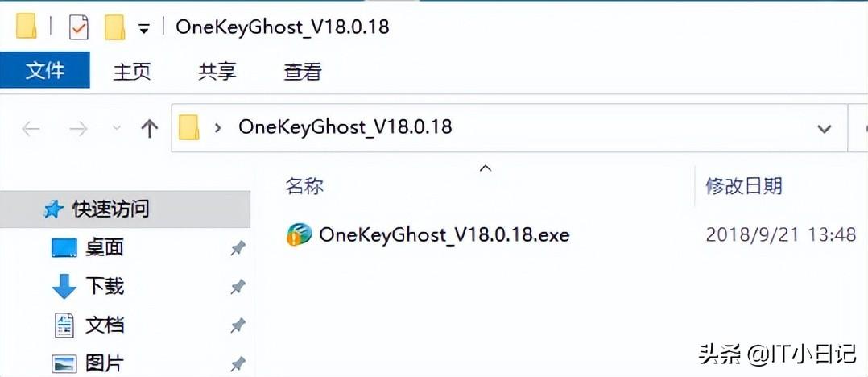Sort files by 修改日期 column header
Screen dimensions: 868x377
pos(744,185)
